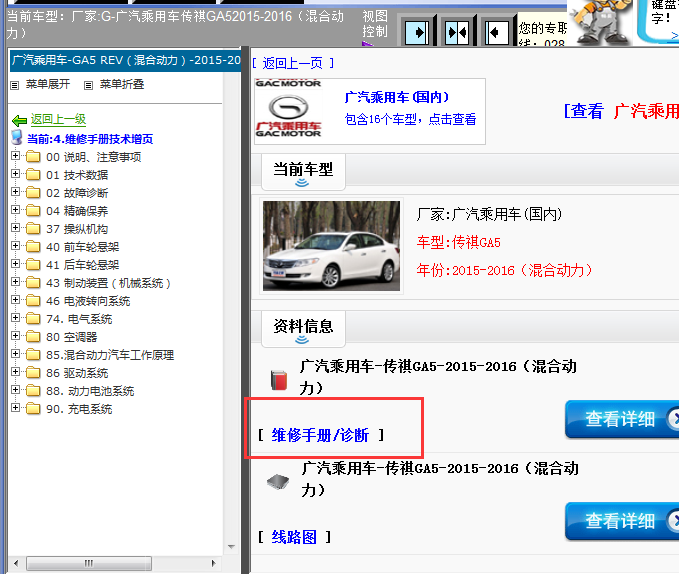The width and height of the screenshot is (679, 574).
Task: Click the split view arrows icon
Action: coord(457,32)
